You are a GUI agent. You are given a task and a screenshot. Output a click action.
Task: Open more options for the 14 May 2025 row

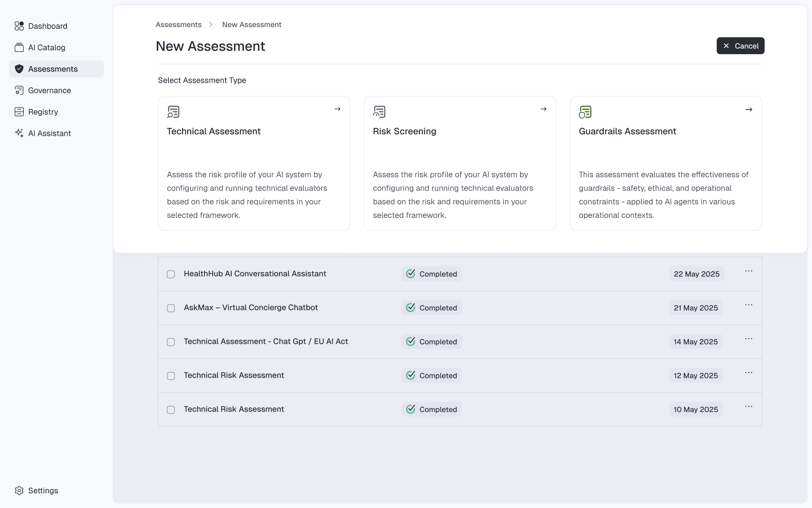[x=748, y=339]
